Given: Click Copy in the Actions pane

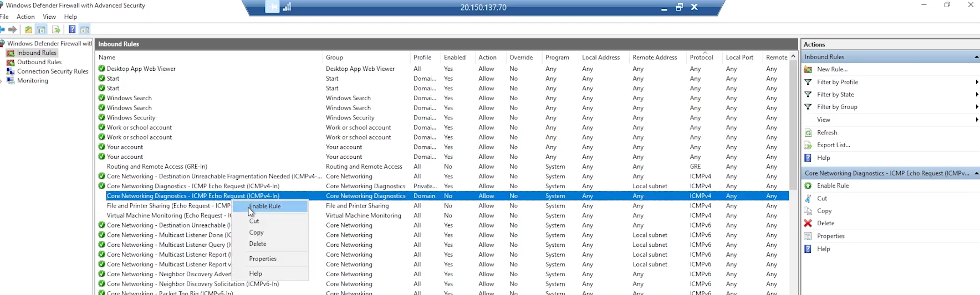Looking at the screenshot, I should point(824,211).
